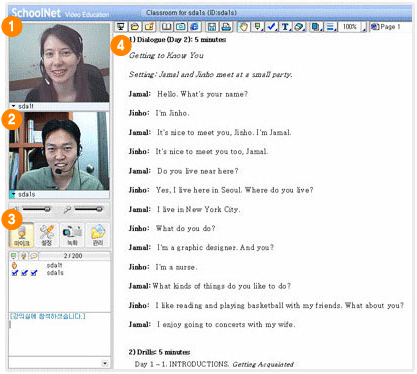Click the 마이크 microphone button
Image resolution: width=417 pixels, height=374 pixels.
point(22,235)
